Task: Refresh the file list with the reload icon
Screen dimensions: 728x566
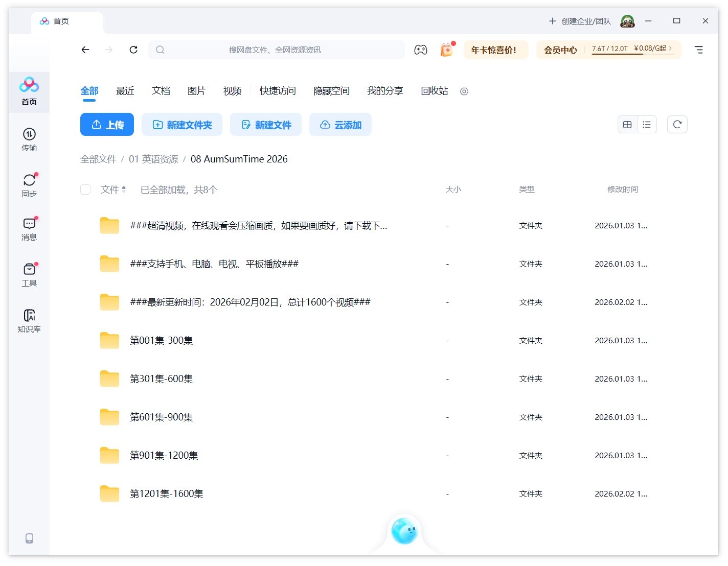Action: point(677,124)
